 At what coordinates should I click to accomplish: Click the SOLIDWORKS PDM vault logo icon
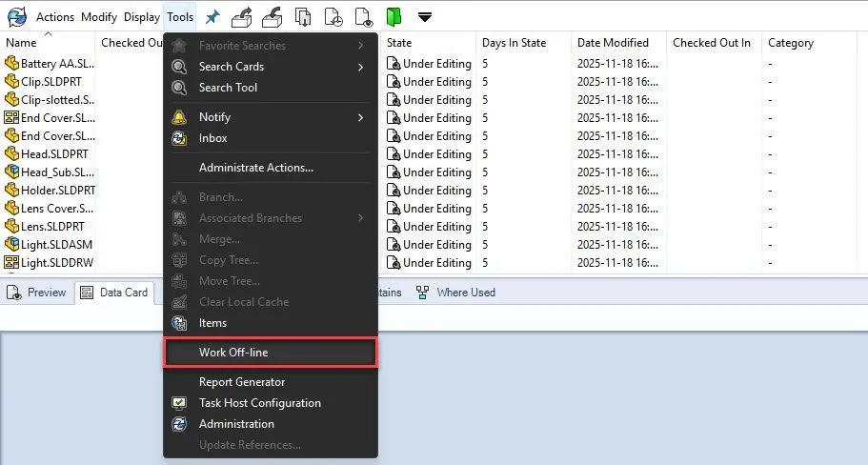coord(16,16)
